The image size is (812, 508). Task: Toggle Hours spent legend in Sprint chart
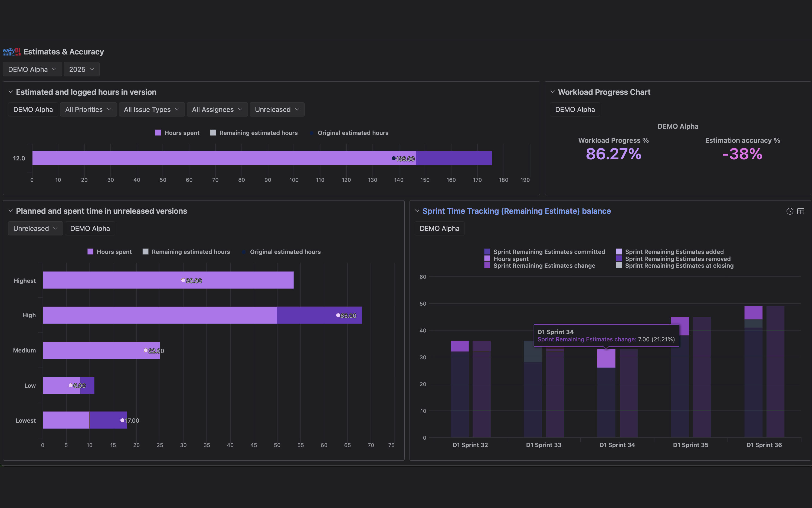[506, 259]
